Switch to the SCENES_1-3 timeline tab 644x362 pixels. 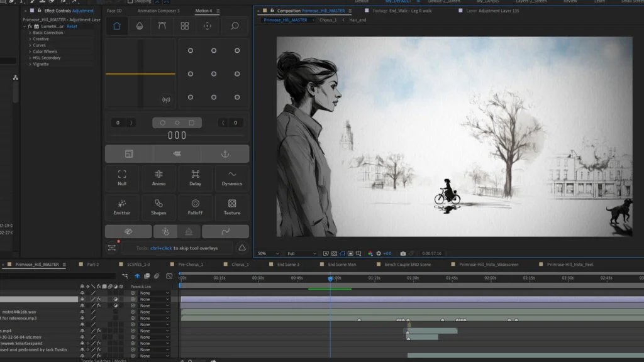[138, 265]
